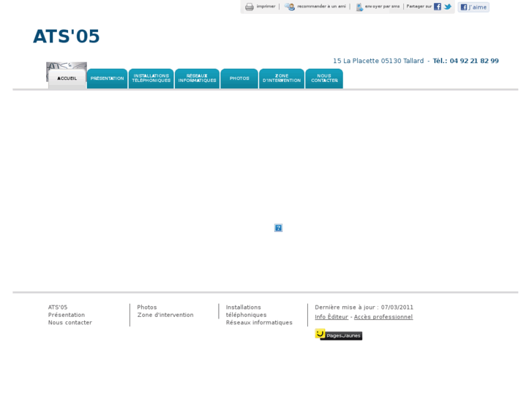Click the missing plugin question mark icon
Screen dimensions: 532x399
[278, 228]
